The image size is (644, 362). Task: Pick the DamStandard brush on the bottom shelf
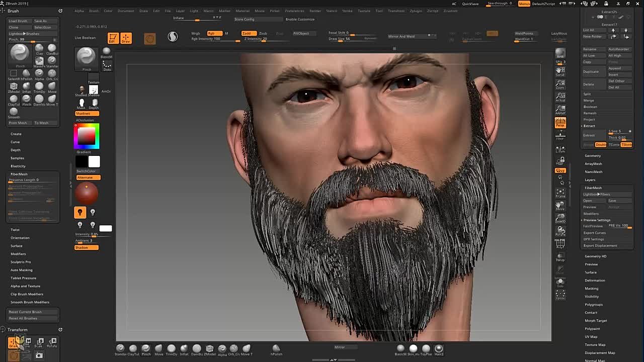pos(197,349)
